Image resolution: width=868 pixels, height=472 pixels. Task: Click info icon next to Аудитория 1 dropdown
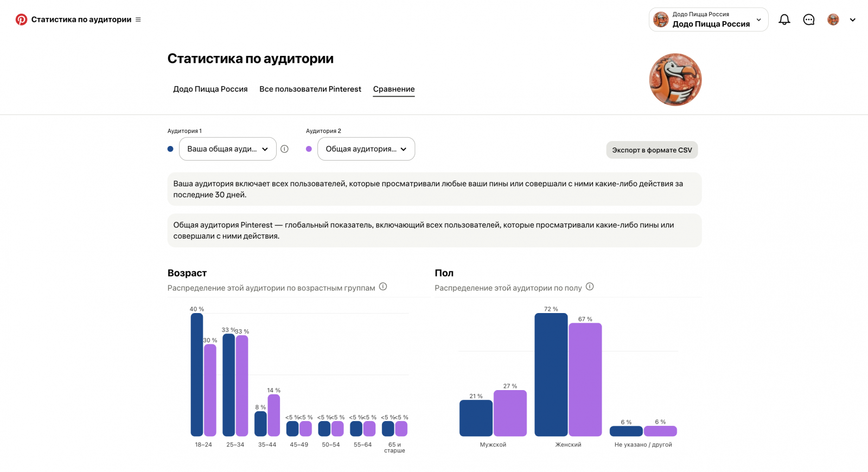click(284, 149)
